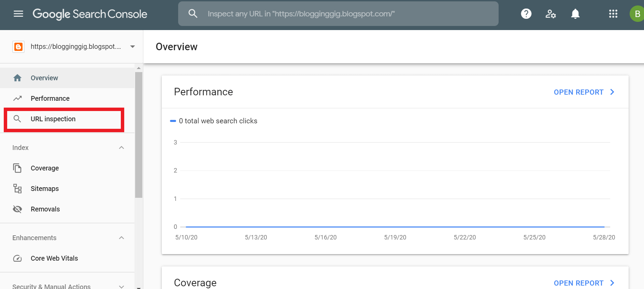
Task: Open the Help question mark icon
Action: [x=526, y=14]
